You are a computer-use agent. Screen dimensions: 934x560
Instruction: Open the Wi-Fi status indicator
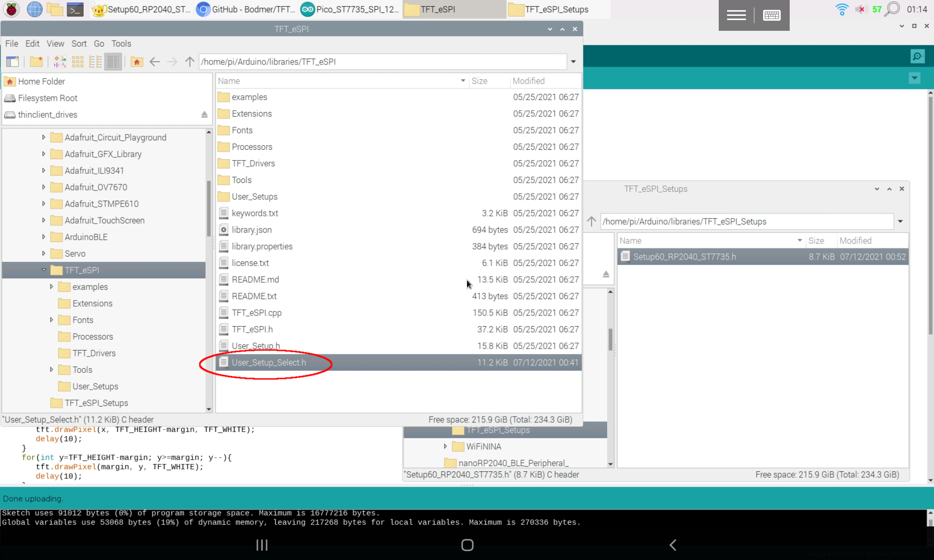(x=841, y=8)
